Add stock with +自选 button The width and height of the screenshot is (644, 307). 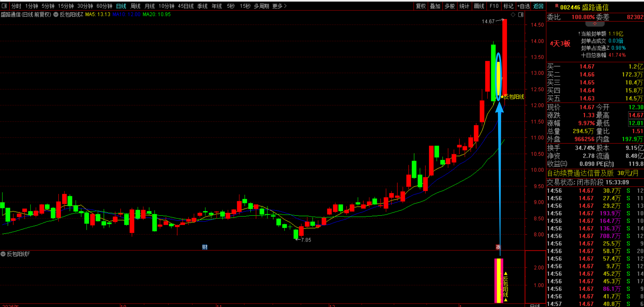pos(524,6)
